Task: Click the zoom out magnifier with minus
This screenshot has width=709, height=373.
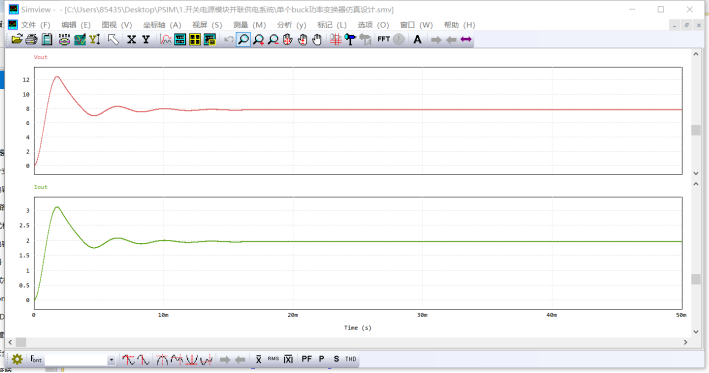Action: (x=273, y=40)
